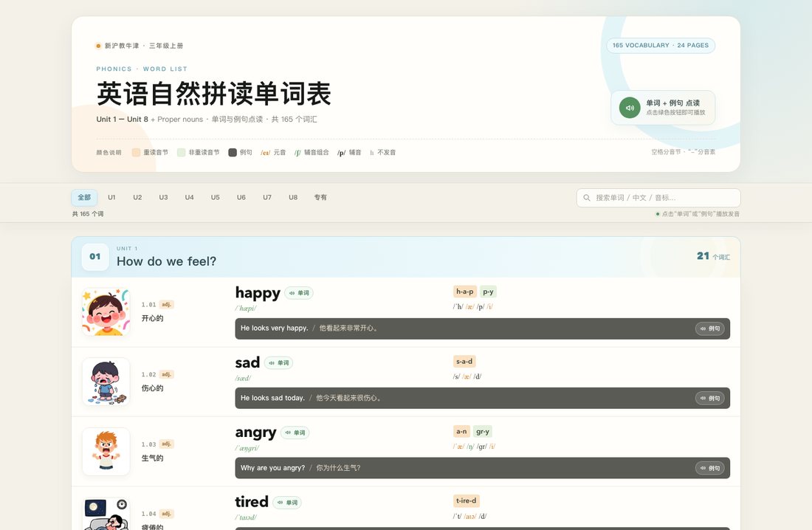Image resolution: width=812 pixels, height=530 pixels.
Task: Click the 'gr-y' syllable chip
Action: pos(483,431)
